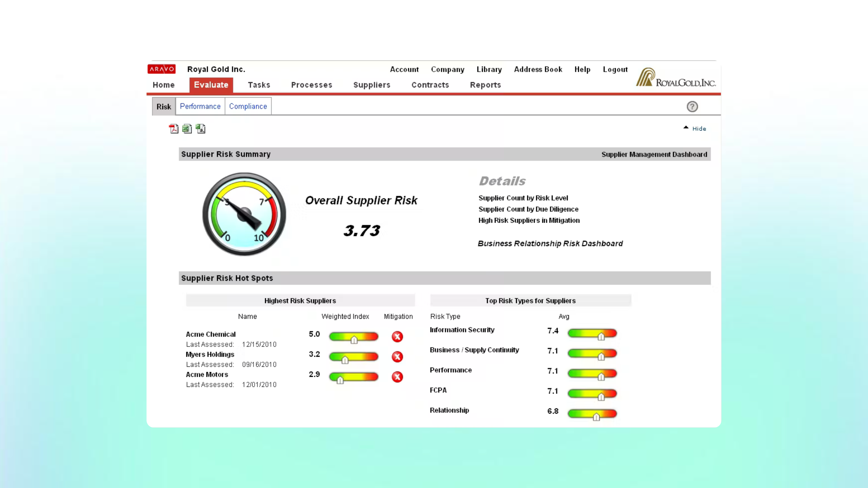Switch to the Performance tab
The image size is (868, 488).
pos(200,106)
